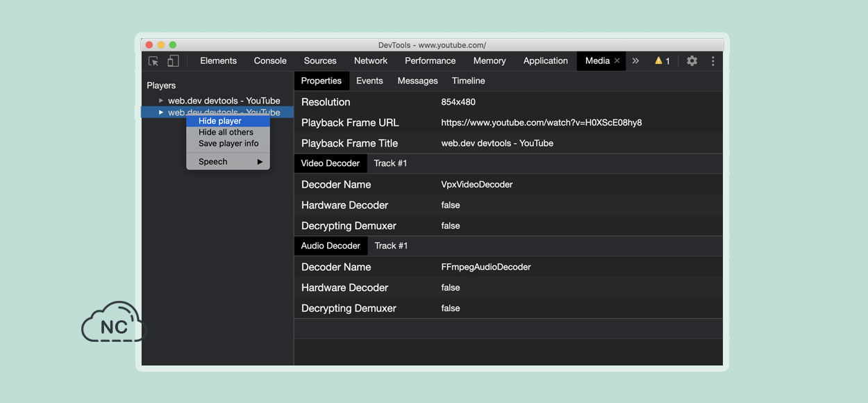Switch to the Elements tab
This screenshot has width=868, height=403.
[x=218, y=61]
